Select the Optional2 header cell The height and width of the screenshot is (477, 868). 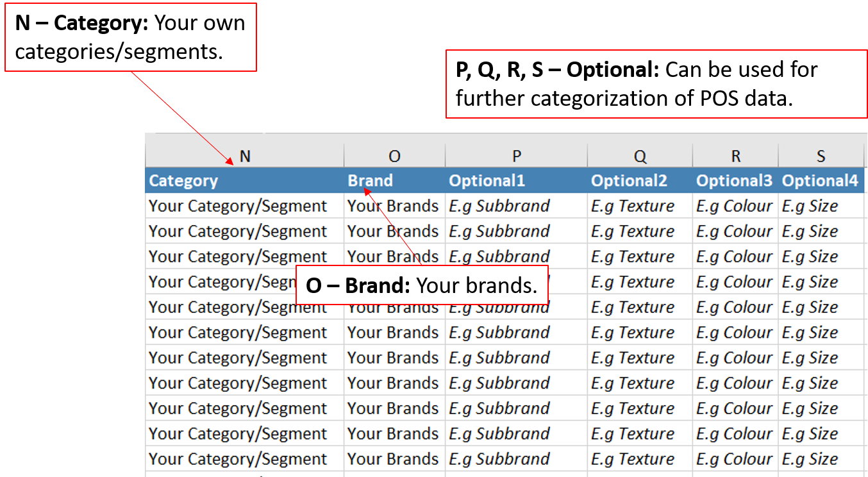pyautogui.click(x=640, y=181)
